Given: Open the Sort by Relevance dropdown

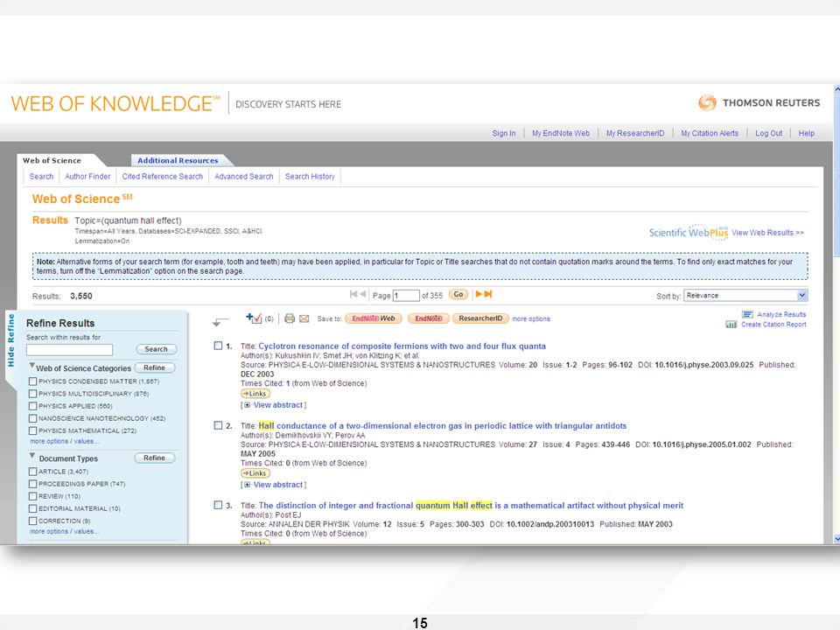Looking at the screenshot, I should click(x=745, y=295).
